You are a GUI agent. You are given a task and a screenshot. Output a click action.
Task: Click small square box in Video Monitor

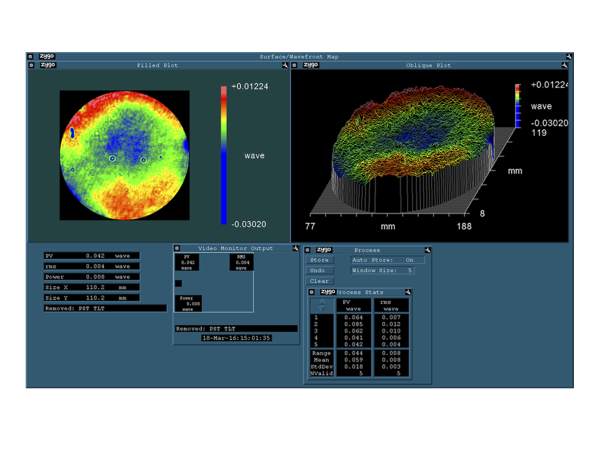(179, 282)
